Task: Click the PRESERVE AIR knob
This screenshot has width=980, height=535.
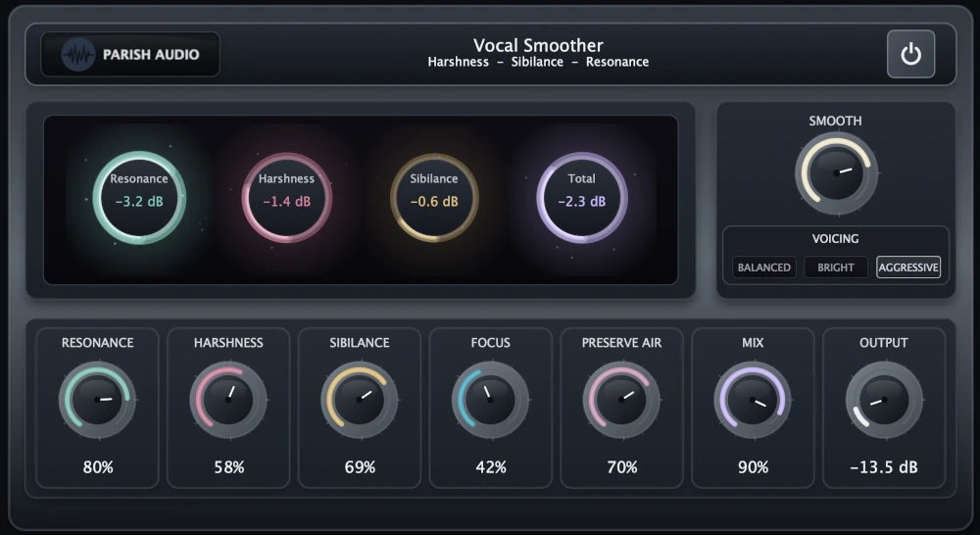Action: pyautogui.click(x=621, y=400)
